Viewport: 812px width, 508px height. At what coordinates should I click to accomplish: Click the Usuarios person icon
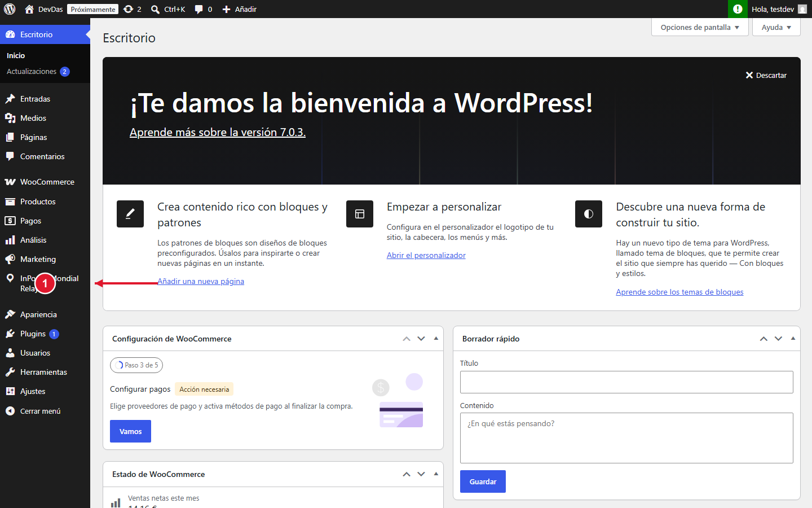10,353
